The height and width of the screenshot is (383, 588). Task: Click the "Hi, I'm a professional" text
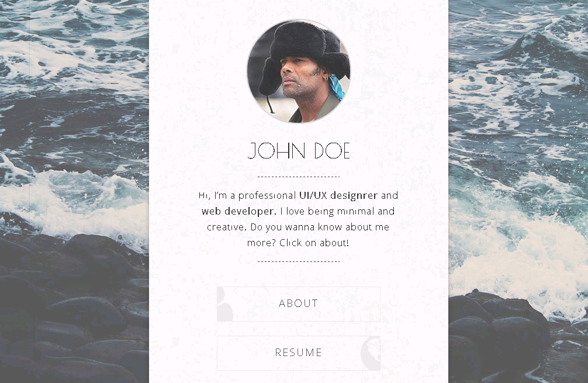pyautogui.click(x=247, y=195)
